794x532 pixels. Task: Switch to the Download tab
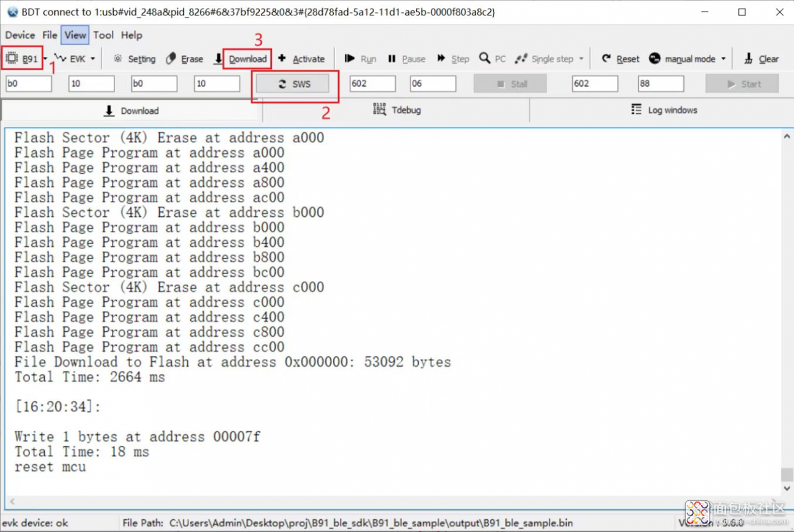[131, 111]
